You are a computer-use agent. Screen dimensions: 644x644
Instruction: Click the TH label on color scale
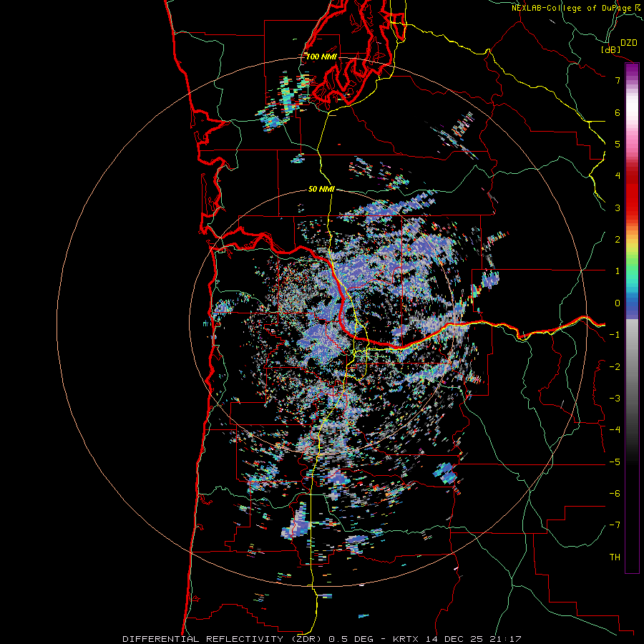tap(615, 557)
